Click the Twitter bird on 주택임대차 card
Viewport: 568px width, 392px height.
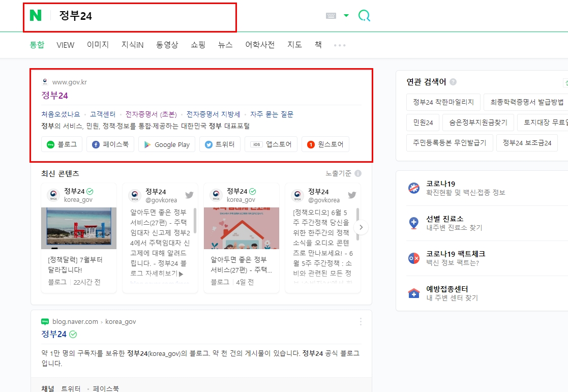[189, 195]
